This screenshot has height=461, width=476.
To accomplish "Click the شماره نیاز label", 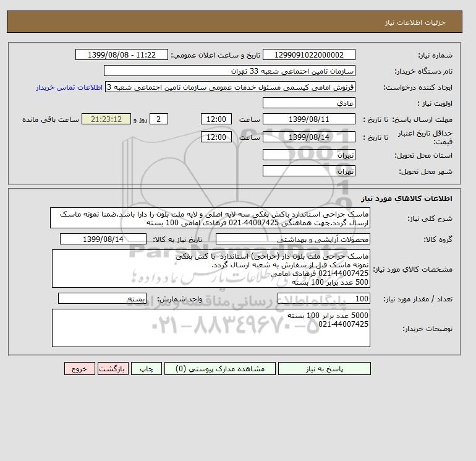I will coord(435,55).
